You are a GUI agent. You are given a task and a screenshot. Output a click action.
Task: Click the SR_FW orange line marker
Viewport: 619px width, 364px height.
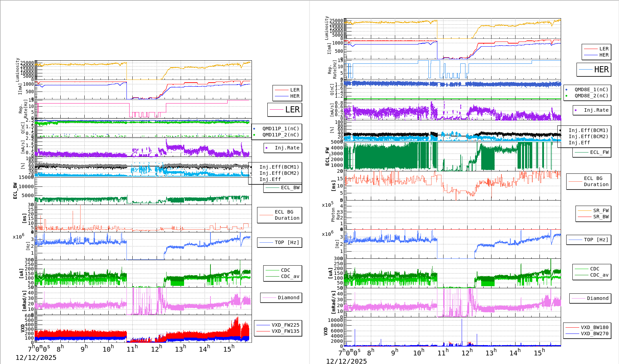click(585, 210)
